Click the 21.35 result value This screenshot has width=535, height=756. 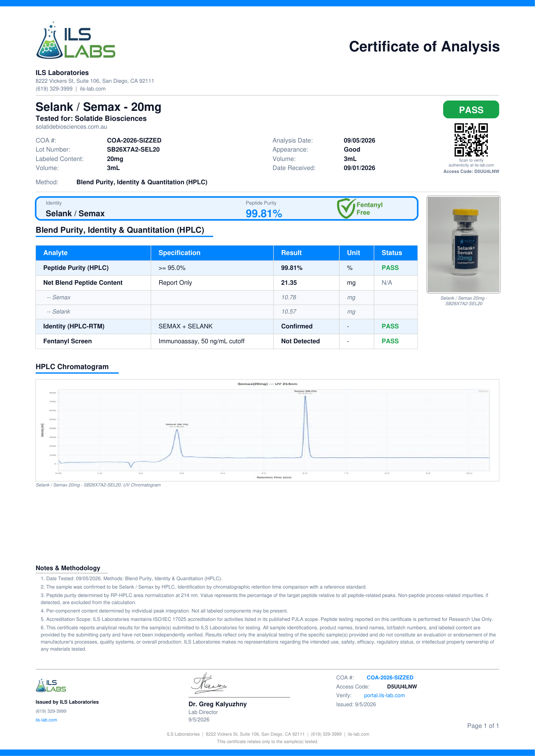click(289, 283)
